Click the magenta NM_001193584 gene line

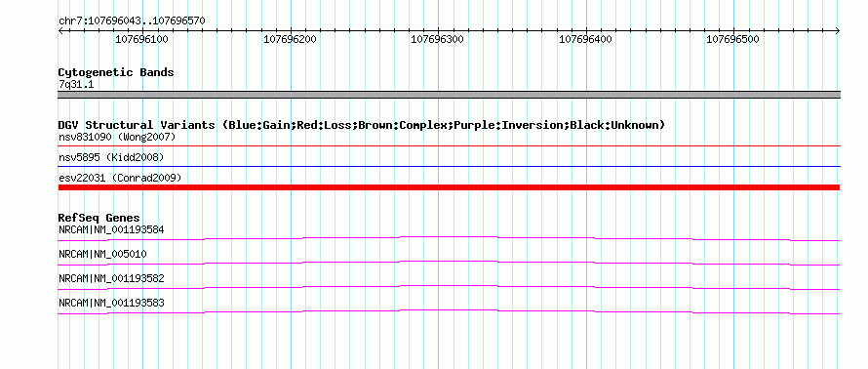pyautogui.click(x=449, y=238)
